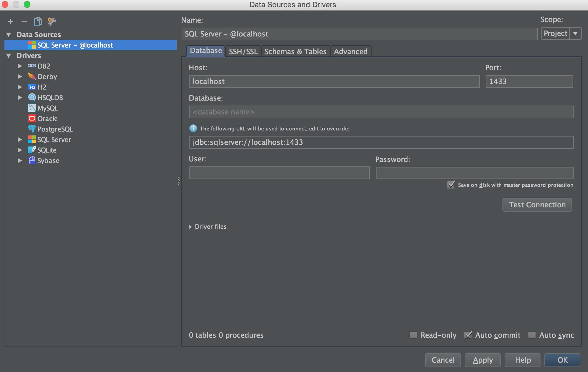Click the Sybase driver icon
This screenshot has width=588, height=372.
click(x=32, y=160)
